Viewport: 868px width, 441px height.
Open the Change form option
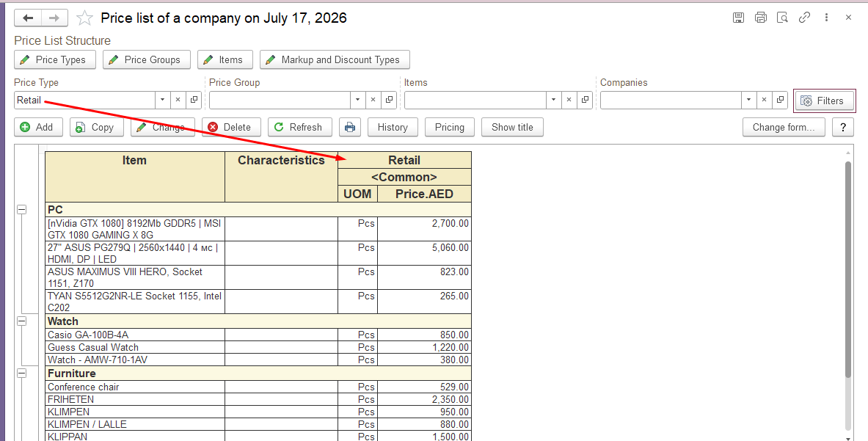tap(784, 127)
